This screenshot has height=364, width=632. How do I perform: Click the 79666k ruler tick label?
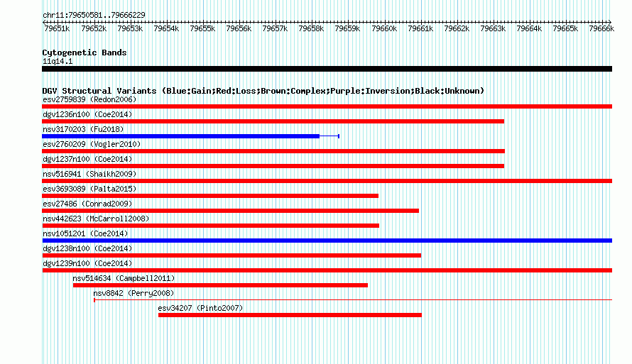[x=601, y=28]
